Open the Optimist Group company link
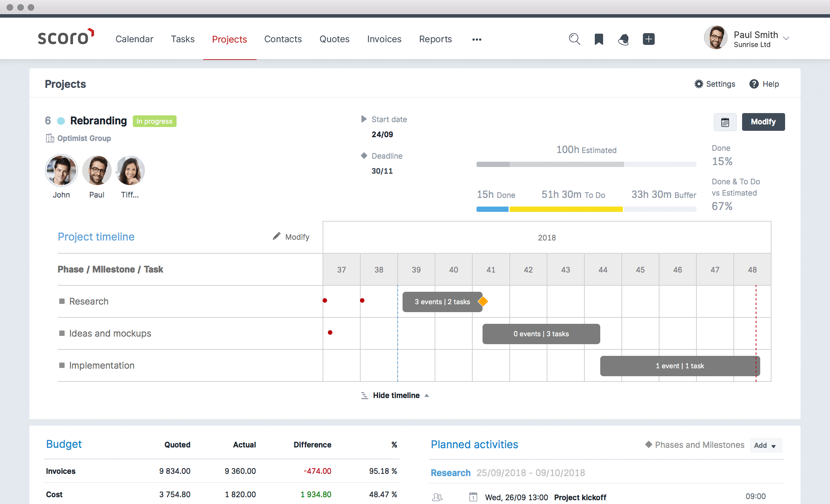This screenshot has height=504, width=830. tap(84, 138)
